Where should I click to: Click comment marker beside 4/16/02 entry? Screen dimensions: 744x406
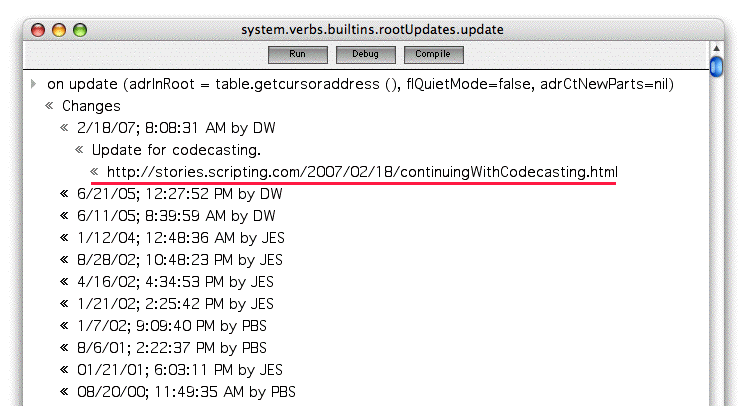[64, 282]
